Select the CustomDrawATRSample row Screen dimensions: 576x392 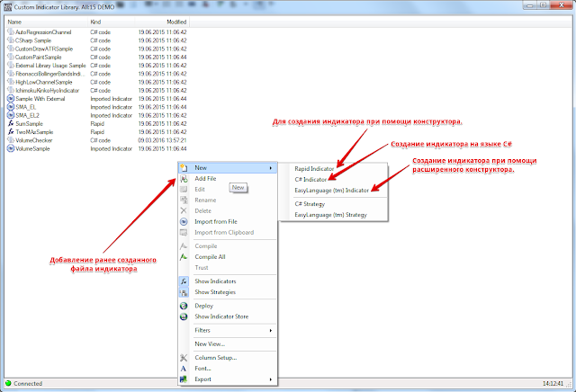(97, 49)
